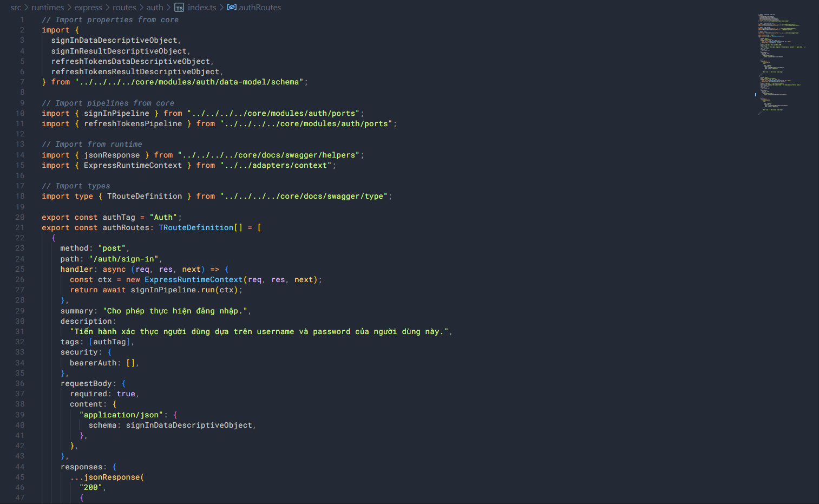Select line 21 via its line number
Screen dimensions: 819x504
[x=19, y=228]
